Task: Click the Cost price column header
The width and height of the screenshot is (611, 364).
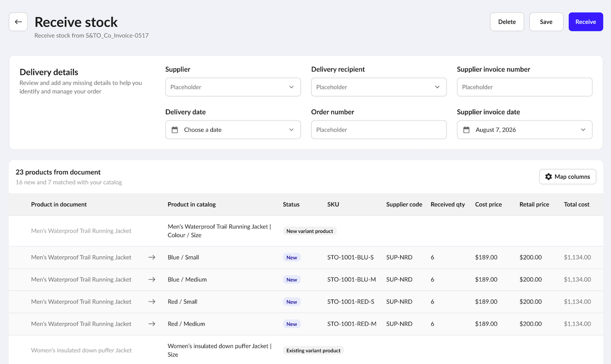Action: [488, 204]
